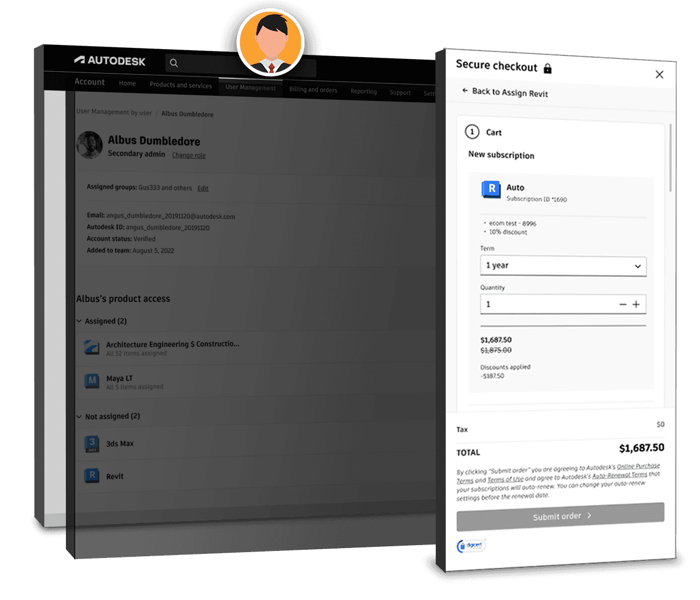
Task: Collapse the Not assigned (2) section
Action: (x=79, y=416)
